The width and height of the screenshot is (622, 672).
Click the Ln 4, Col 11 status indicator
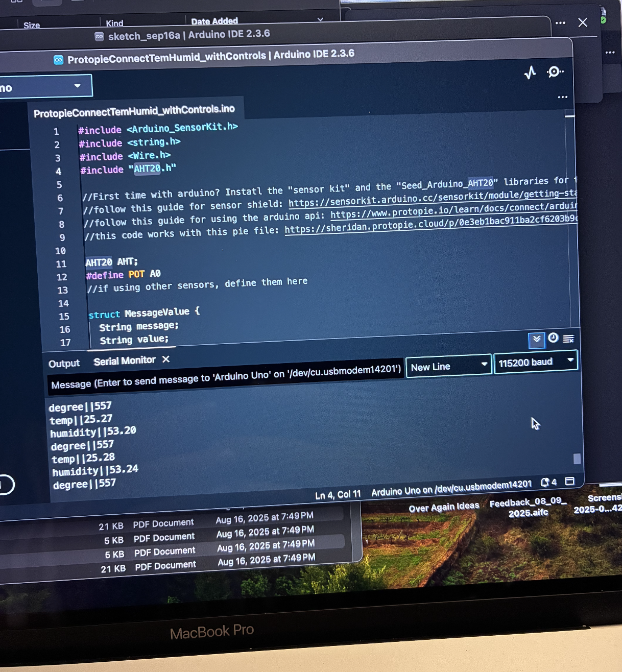339,494
